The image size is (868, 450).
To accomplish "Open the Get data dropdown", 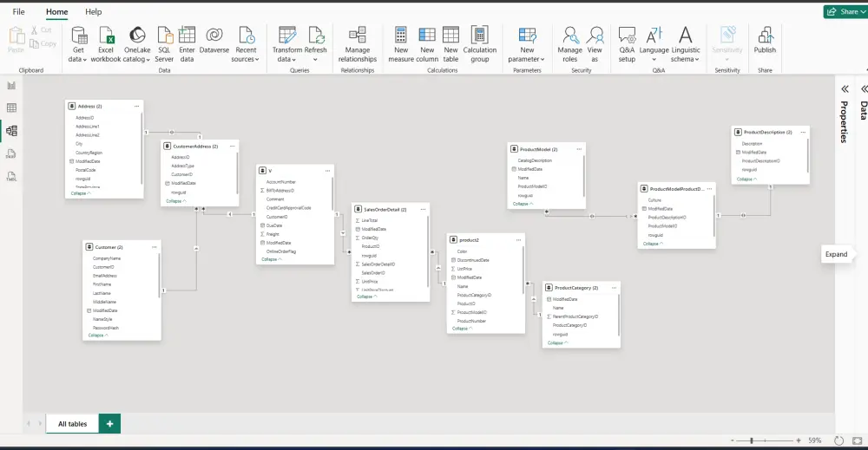I will (79, 45).
